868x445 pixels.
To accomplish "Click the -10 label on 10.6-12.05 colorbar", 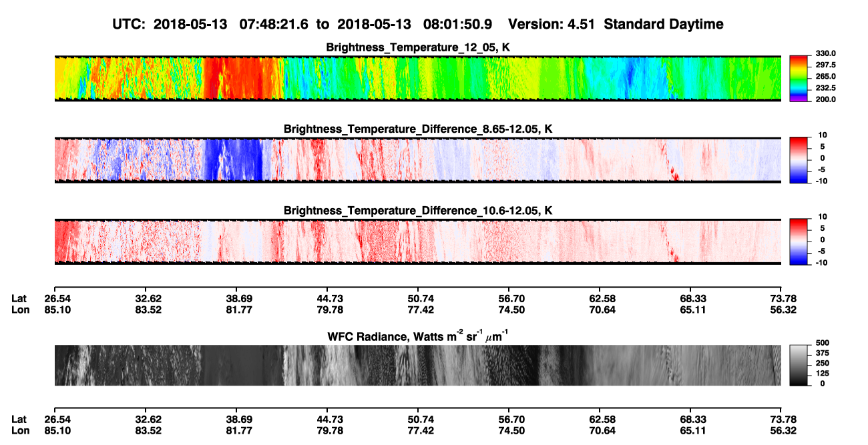I will (821, 263).
